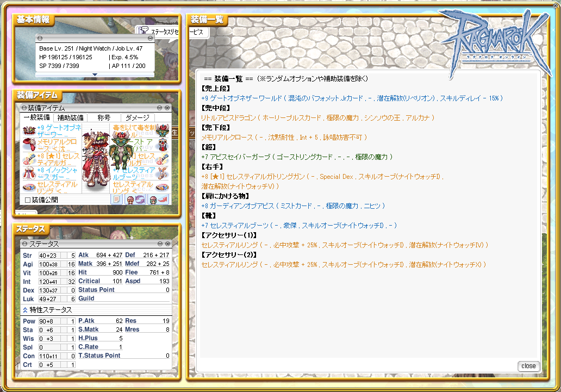Toggle the 装備公開 checkbox

28,200
